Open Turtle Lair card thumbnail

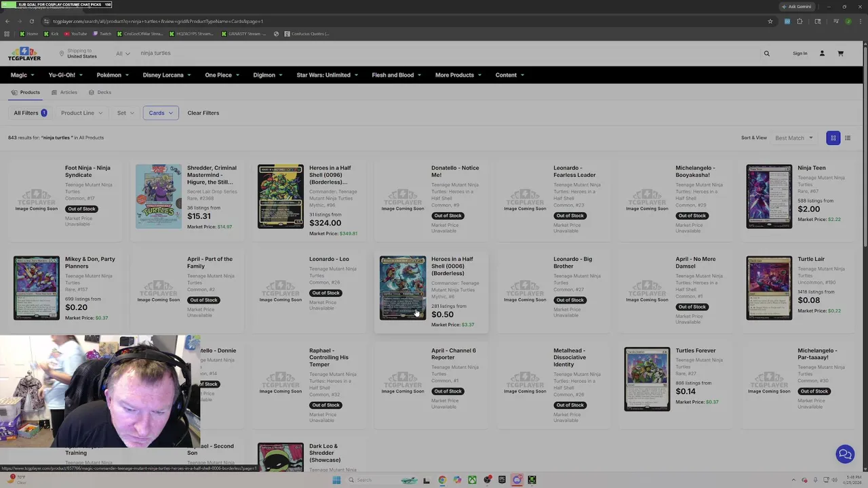click(769, 288)
